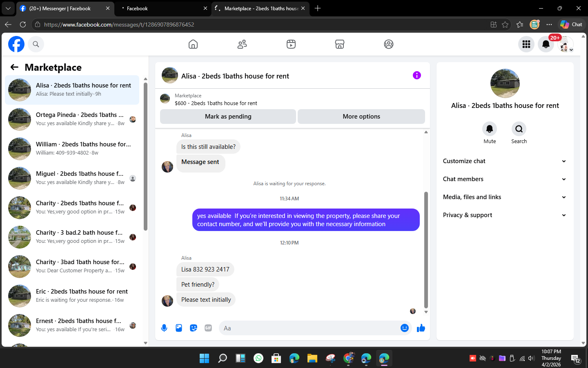Open Ortega Pineda conversation

click(72, 119)
